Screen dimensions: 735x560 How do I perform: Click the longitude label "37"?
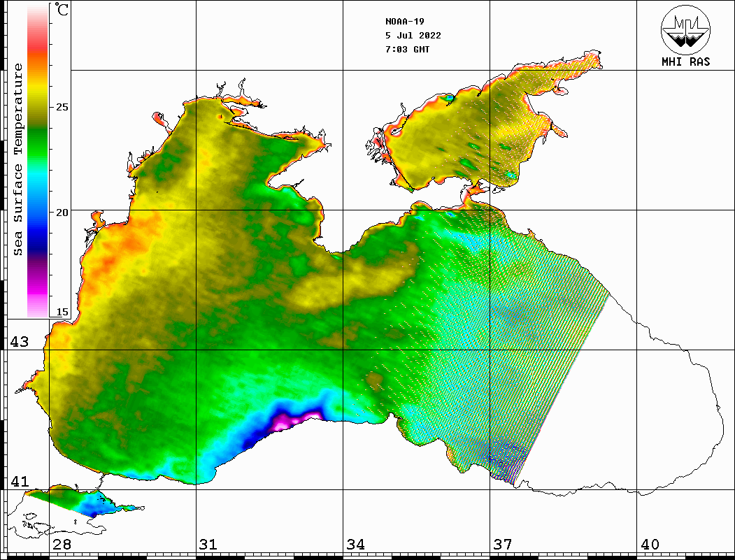503,545
